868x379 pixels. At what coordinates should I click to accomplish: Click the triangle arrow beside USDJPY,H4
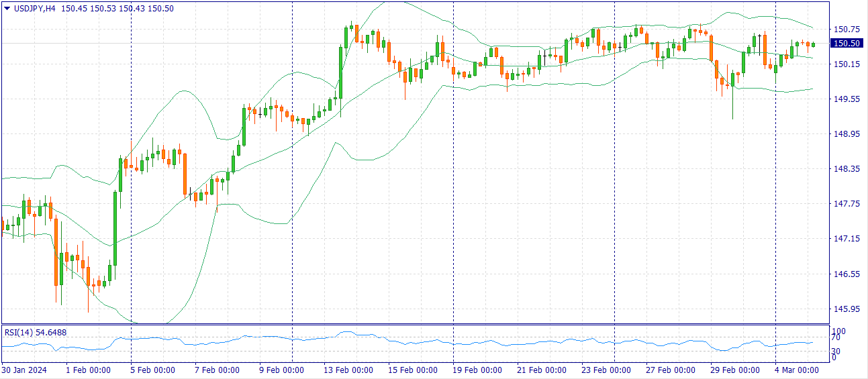7,8
